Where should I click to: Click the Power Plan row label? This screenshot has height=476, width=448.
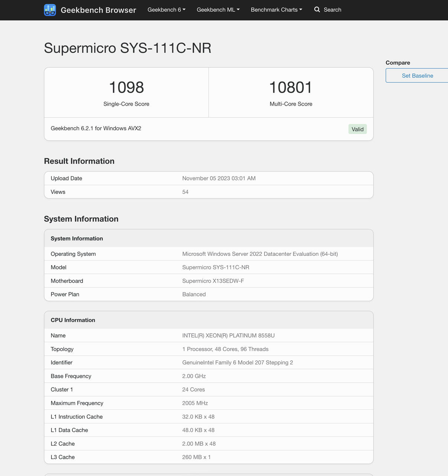pyautogui.click(x=65, y=295)
